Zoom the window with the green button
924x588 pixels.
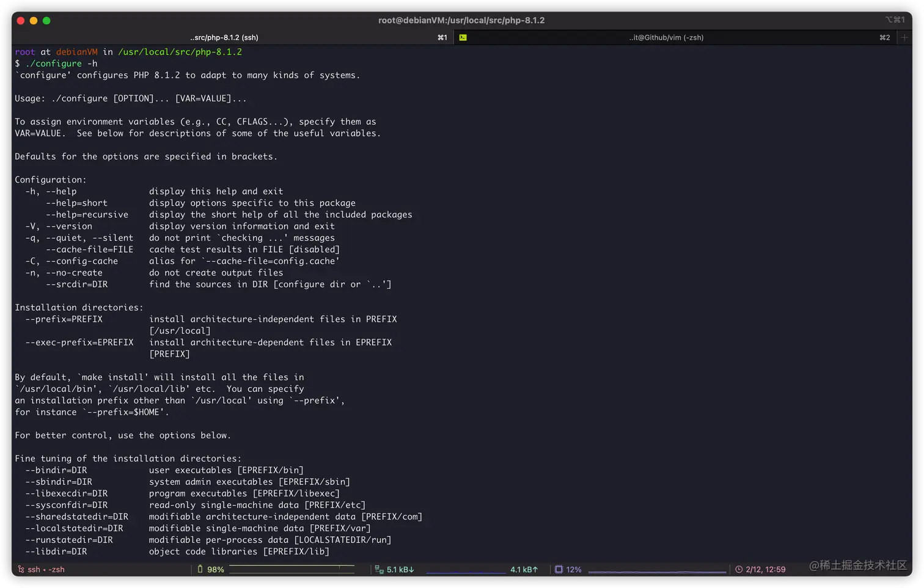(46, 21)
